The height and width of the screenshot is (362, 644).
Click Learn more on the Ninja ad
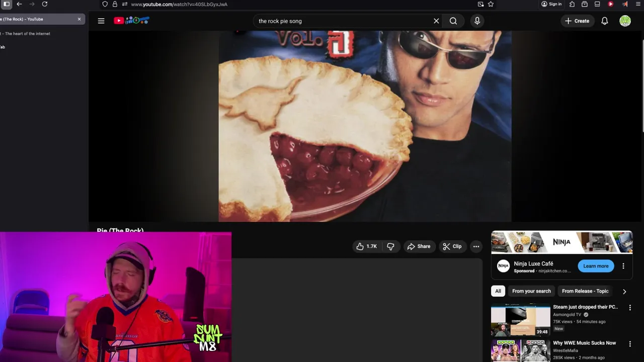coord(596,266)
